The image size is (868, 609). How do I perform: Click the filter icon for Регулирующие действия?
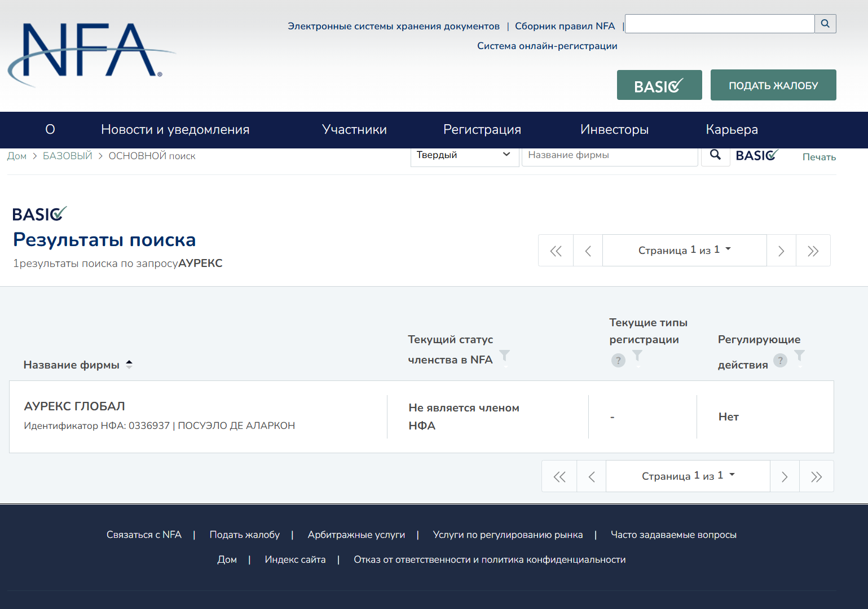[x=799, y=356]
